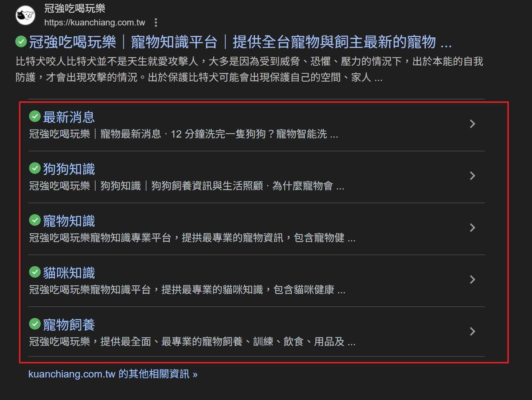This screenshot has height=400, width=532.
Task: Click the green check icon beside 狗狗知識
Action: click(x=35, y=168)
